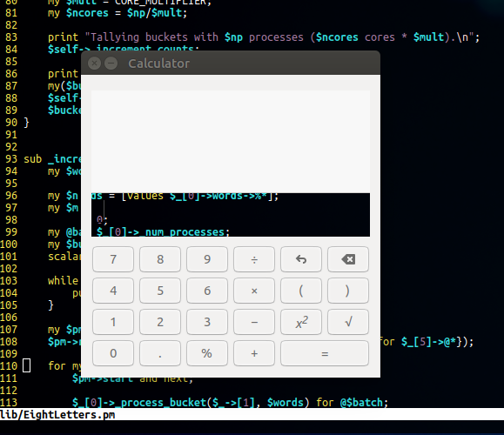The height and width of the screenshot is (435, 504).
Task: Click digit 1 on the calculator
Action: 113,322
